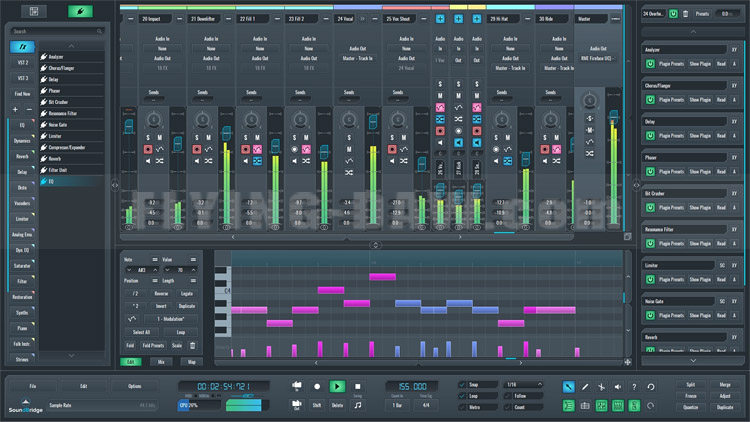The width and height of the screenshot is (750, 422).
Task: Click the pan knob on 20 Impact
Action: coord(153,120)
